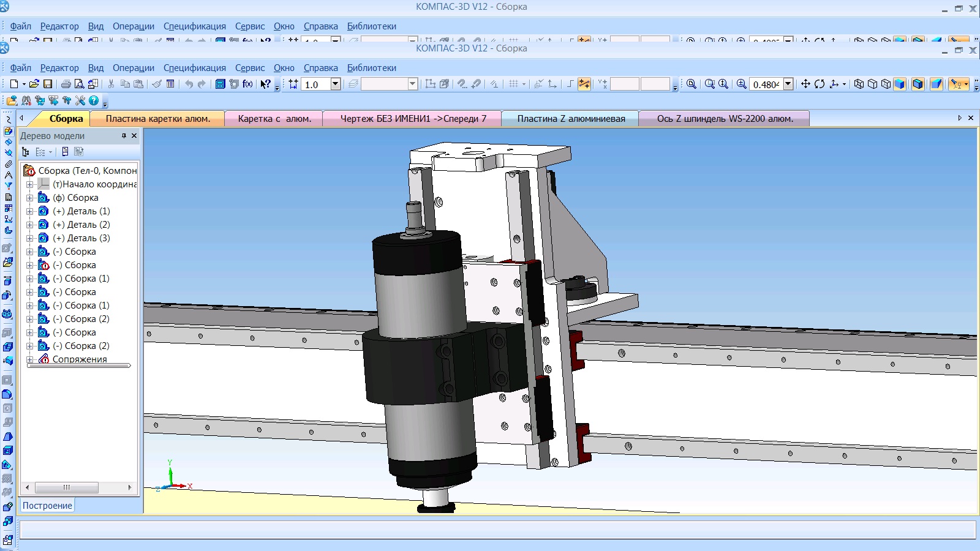Click the binoculars find icon
Screen dimensions: 980x551
pos(26,101)
